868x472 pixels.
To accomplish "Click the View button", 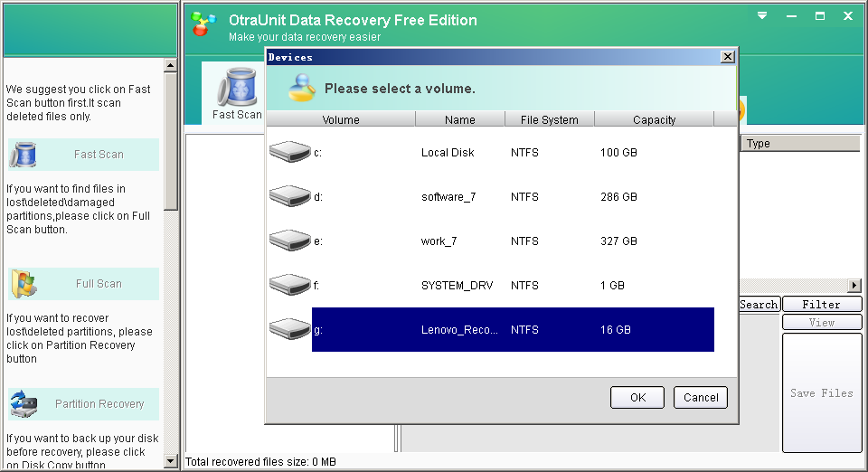I will click(x=822, y=322).
